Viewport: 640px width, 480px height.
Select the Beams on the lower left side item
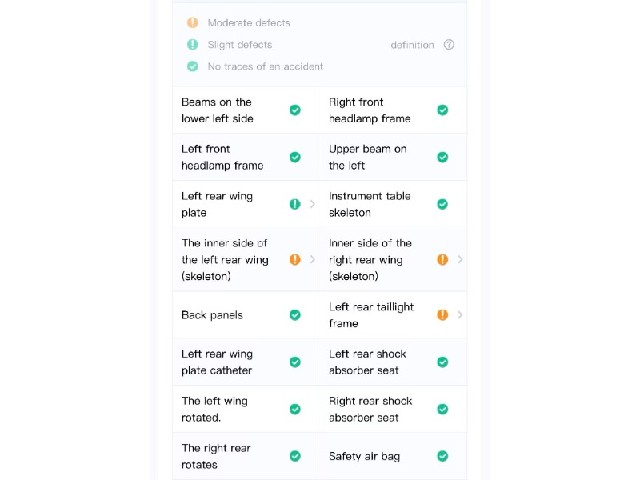pos(246,110)
